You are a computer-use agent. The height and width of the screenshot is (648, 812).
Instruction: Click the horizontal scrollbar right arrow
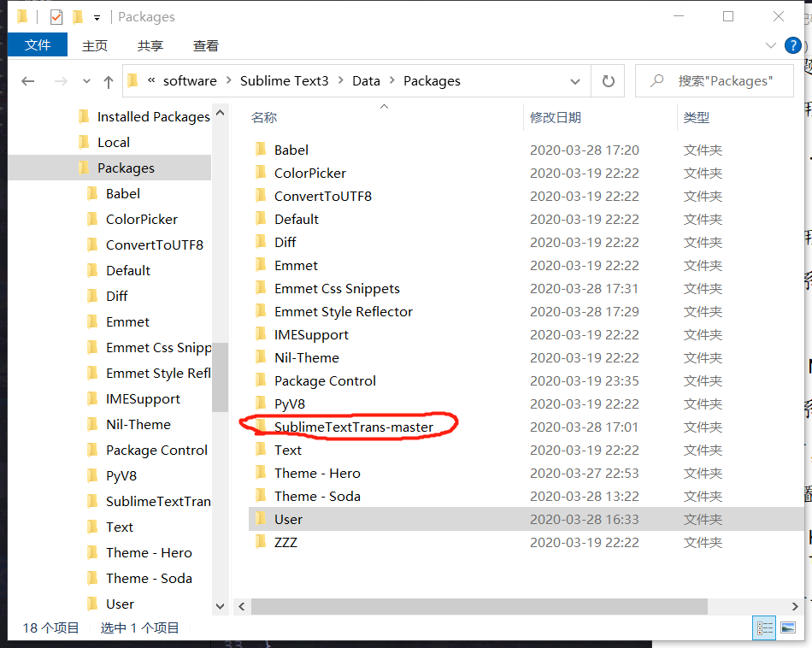[795, 606]
